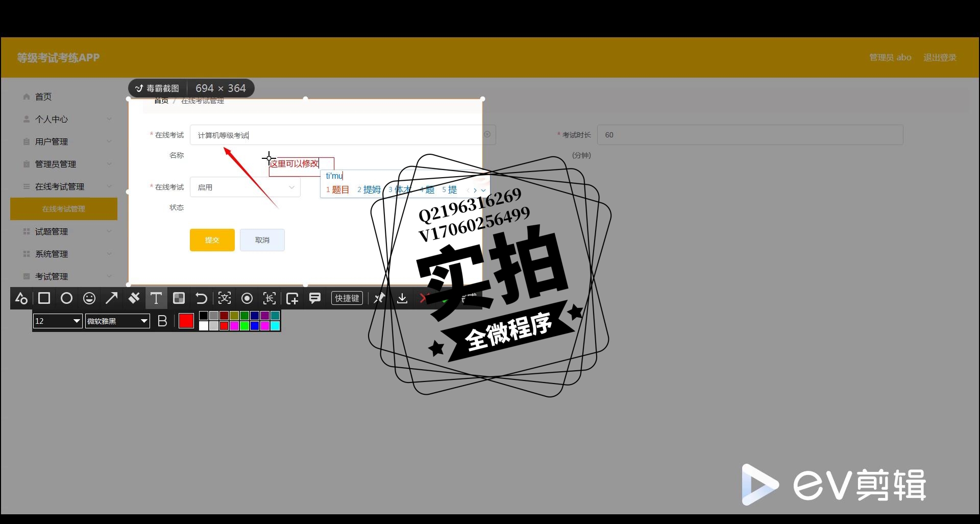
Task: Select the arrow annotation tool
Action: coord(111,298)
